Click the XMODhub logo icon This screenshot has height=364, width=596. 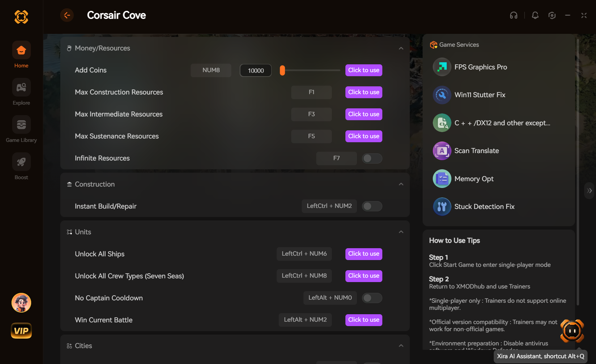21,17
